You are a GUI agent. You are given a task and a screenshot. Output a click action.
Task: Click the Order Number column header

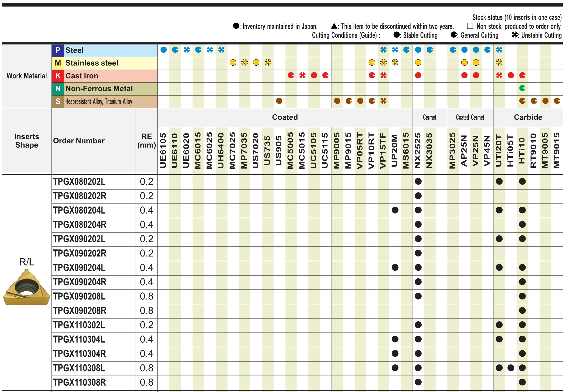[79, 141]
